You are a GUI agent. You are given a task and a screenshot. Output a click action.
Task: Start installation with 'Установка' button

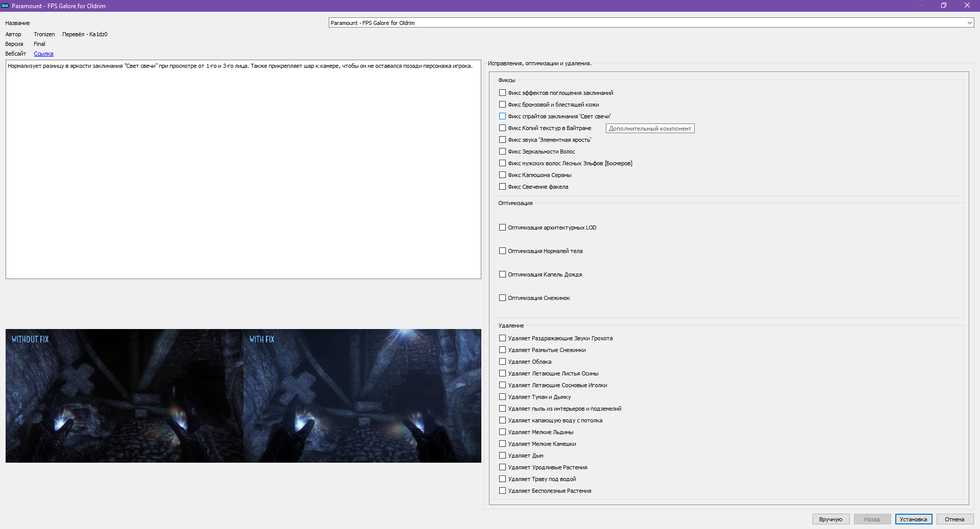913,519
